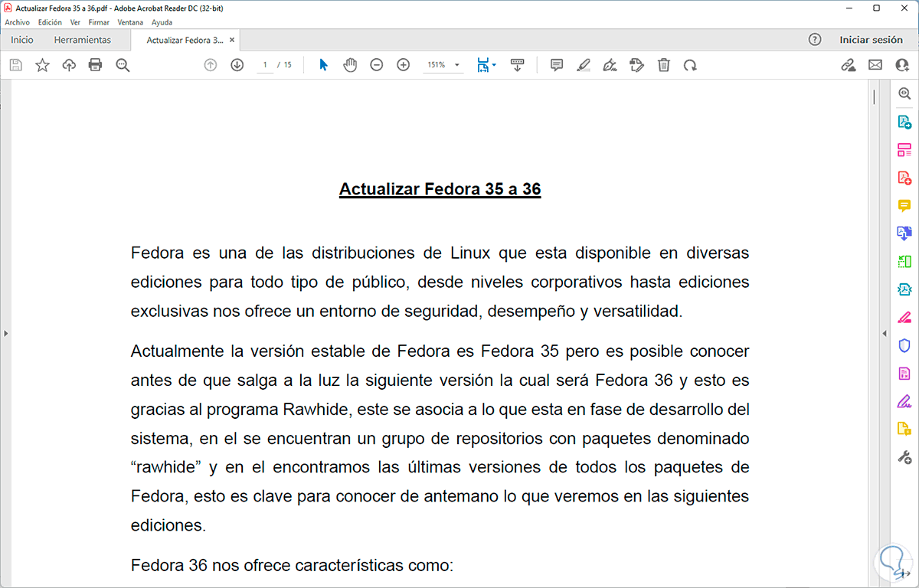Click the Stamp tool icon

click(x=636, y=65)
